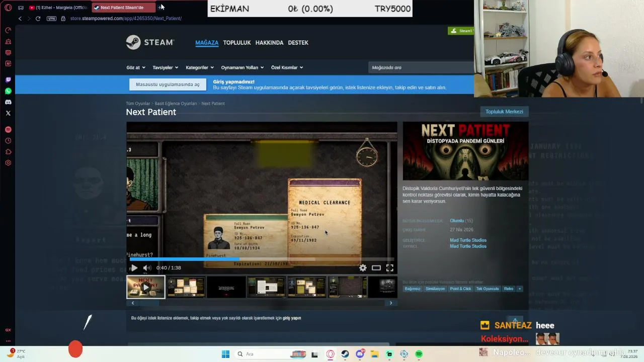Image resolution: width=644 pixels, height=362 pixels.
Task: Switch to the MAĞAZA tab
Action: 207,43
